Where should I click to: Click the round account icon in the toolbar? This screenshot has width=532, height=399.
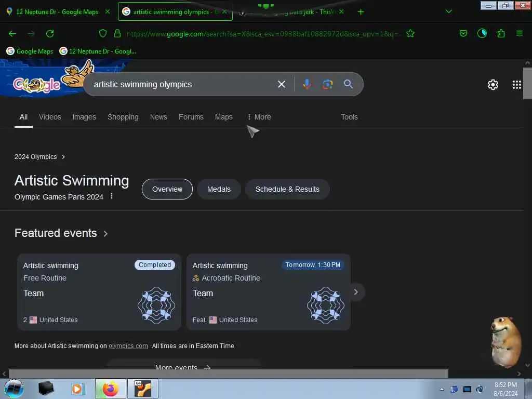(x=482, y=33)
